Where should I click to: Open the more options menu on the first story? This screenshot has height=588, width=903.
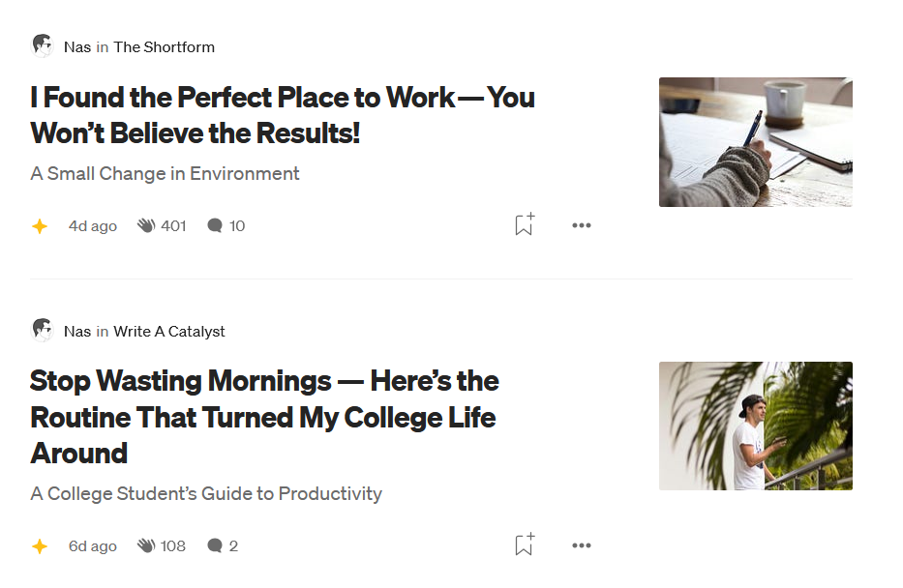point(581,225)
